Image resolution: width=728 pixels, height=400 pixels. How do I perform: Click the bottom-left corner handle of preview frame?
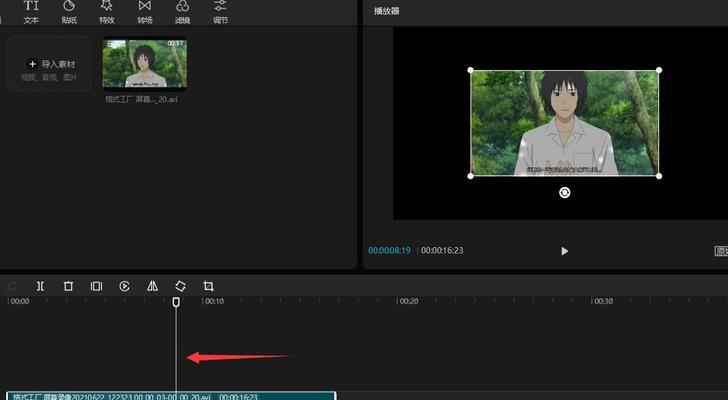tap(470, 176)
